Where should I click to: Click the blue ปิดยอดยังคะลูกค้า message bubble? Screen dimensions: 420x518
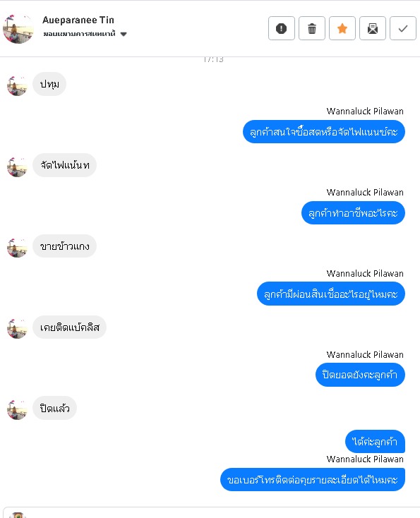[x=360, y=375]
